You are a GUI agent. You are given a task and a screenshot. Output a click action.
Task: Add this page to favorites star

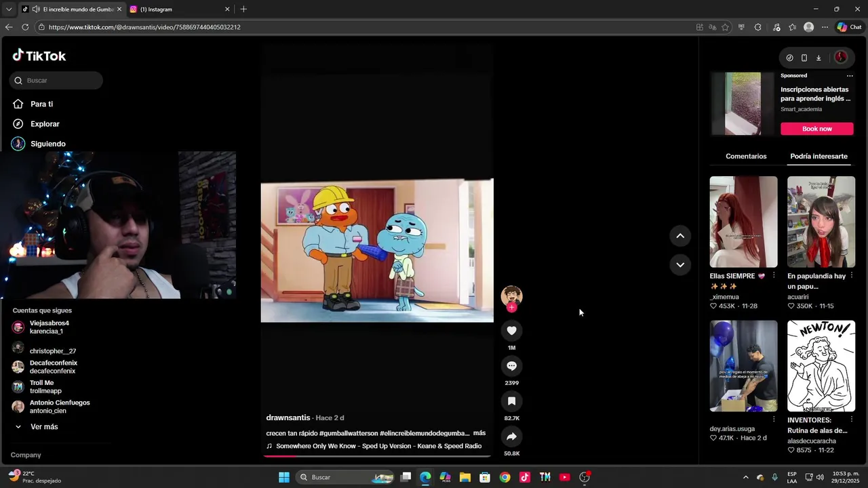tap(725, 27)
